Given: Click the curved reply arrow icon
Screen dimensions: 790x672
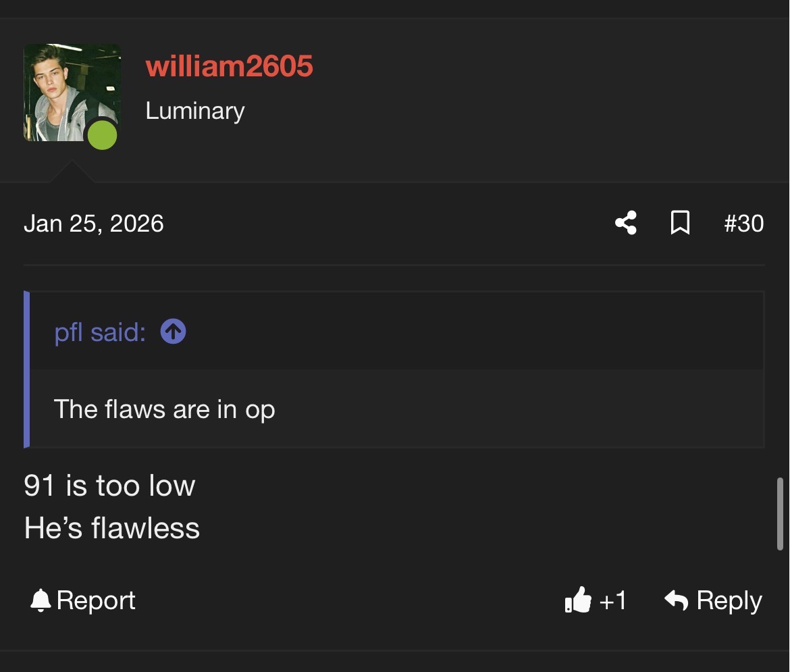Looking at the screenshot, I should coord(676,600).
